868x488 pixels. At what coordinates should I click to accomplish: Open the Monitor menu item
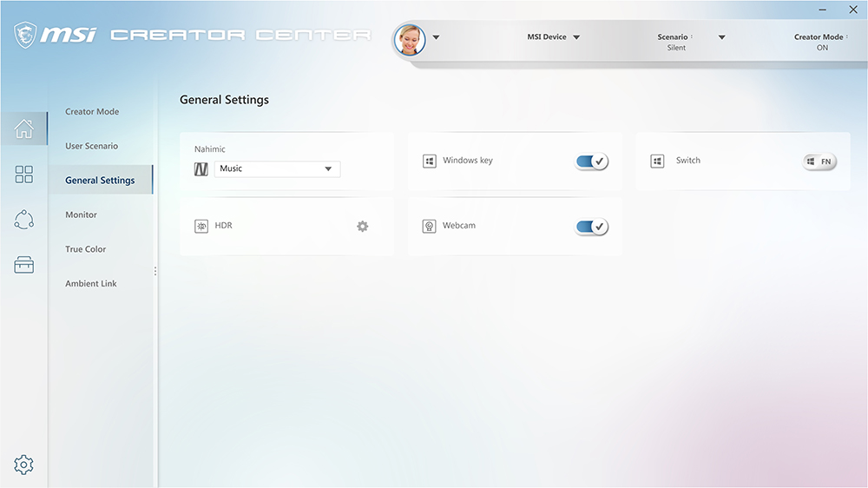(x=81, y=214)
